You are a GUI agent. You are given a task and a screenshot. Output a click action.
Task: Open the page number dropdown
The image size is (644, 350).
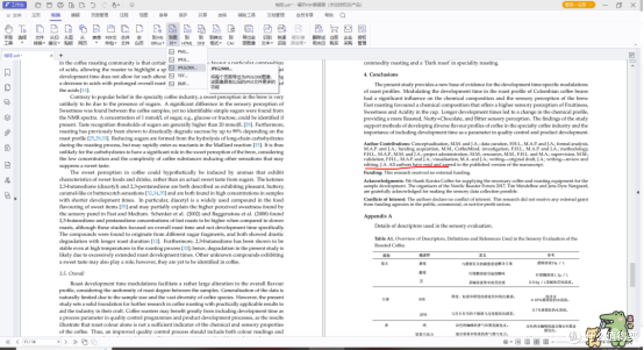58,342
